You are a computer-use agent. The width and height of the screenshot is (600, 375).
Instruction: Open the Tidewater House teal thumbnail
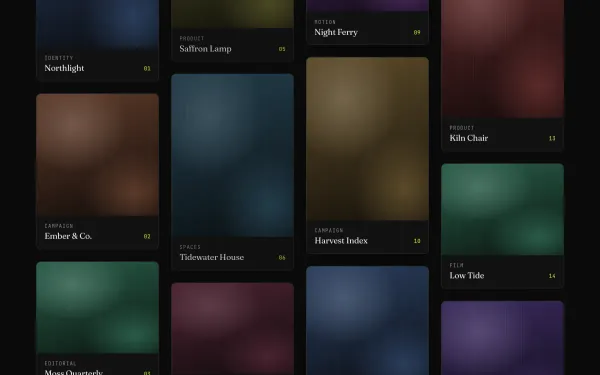(233, 156)
